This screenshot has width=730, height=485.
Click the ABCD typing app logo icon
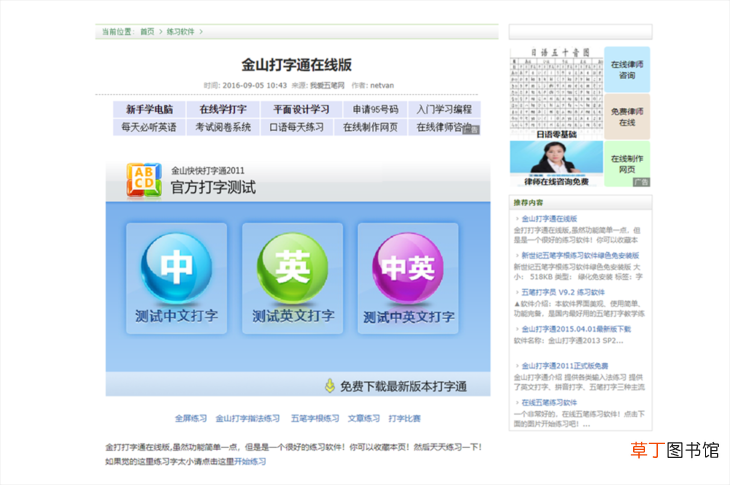pos(144,180)
